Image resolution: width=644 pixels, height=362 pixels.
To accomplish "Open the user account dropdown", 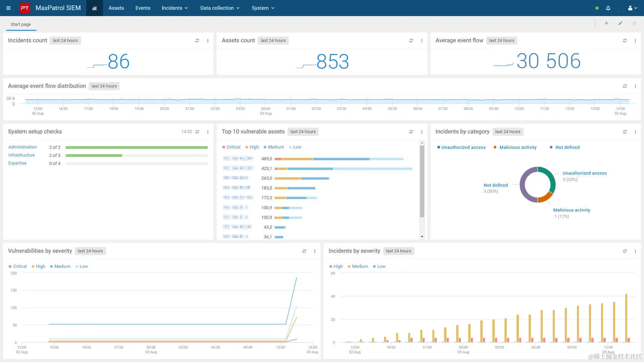I will click(632, 8).
